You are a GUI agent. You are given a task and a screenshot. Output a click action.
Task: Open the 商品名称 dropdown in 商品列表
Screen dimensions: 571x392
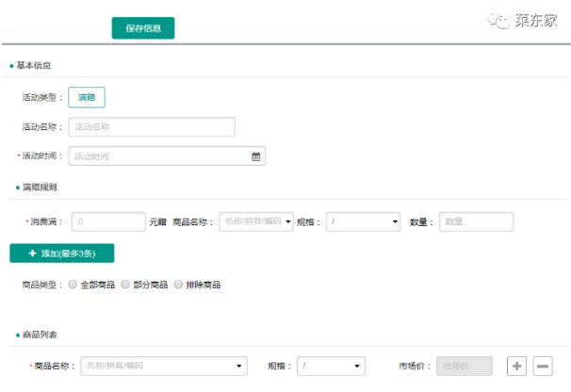click(163, 366)
